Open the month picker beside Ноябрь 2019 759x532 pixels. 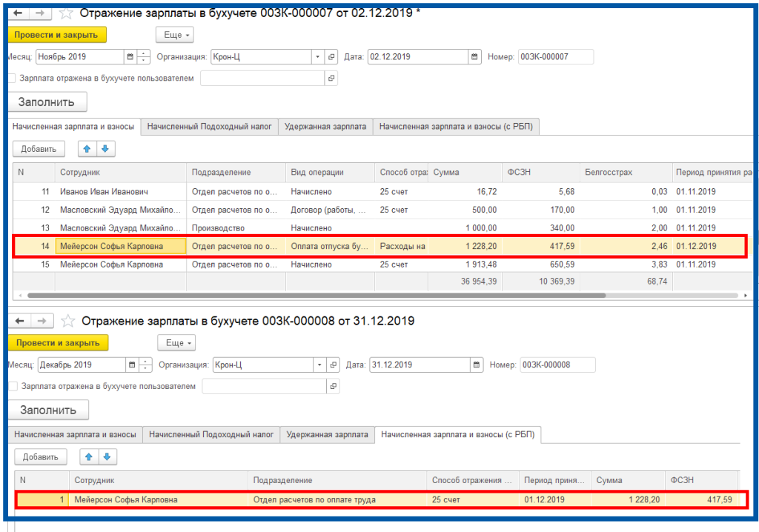point(130,57)
